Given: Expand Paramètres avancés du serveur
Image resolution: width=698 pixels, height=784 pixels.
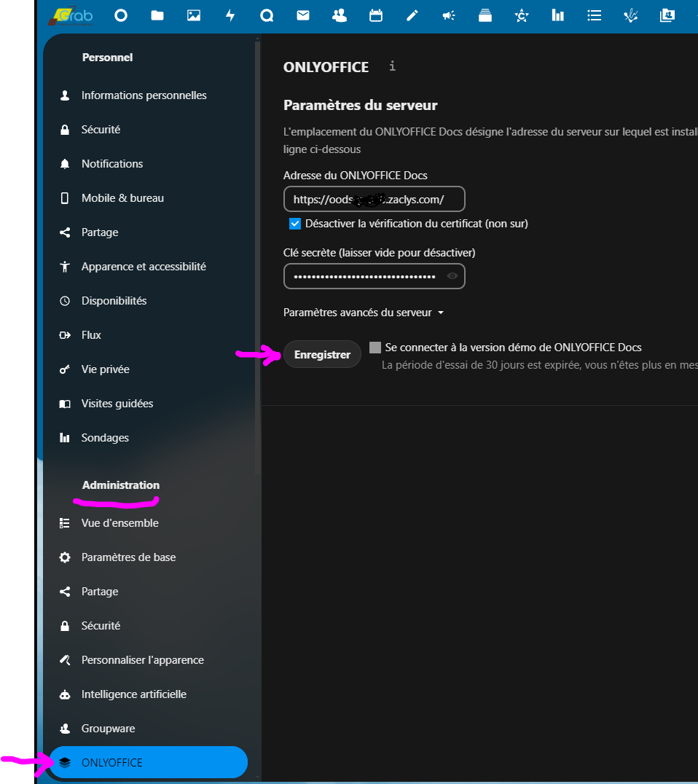Looking at the screenshot, I should tap(364, 313).
